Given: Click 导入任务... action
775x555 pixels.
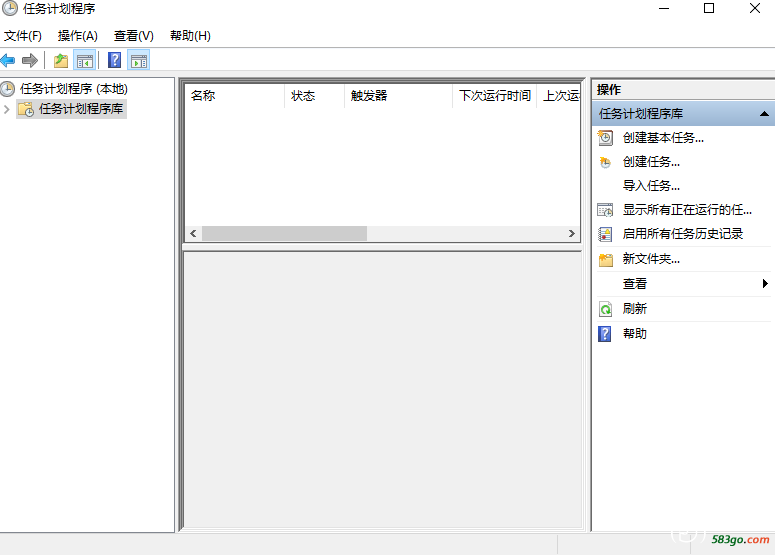Looking at the screenshot, I should (651, 186).
